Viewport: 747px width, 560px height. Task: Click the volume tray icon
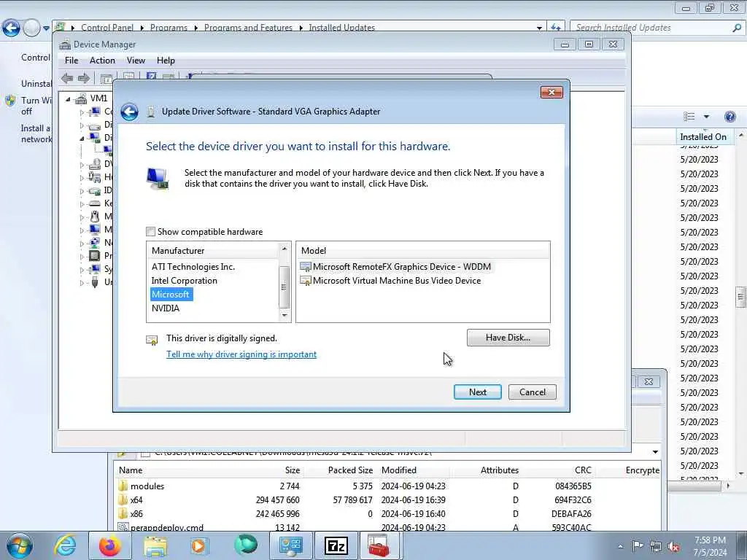click(673, 546)
